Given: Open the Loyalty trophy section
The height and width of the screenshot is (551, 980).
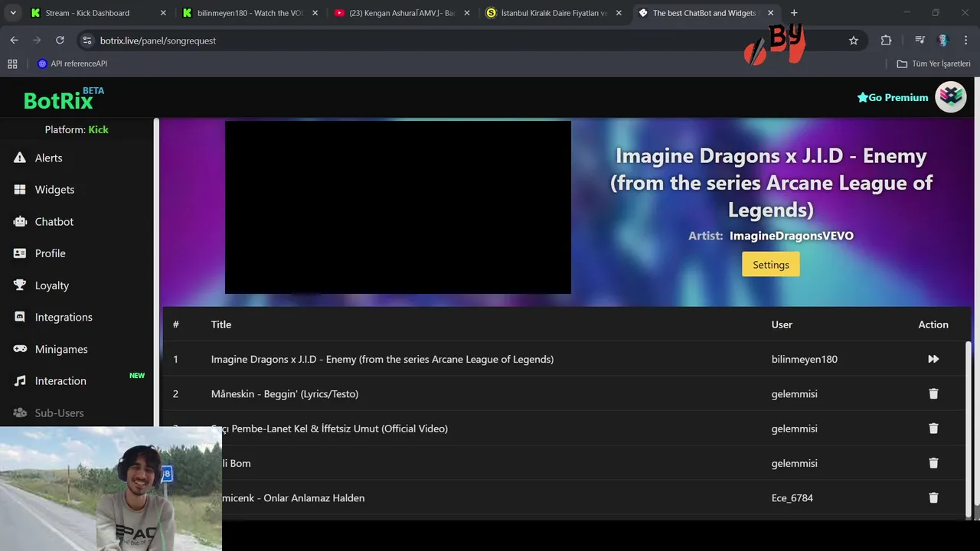Looking at the screenshot, I should tap(41, 285).
